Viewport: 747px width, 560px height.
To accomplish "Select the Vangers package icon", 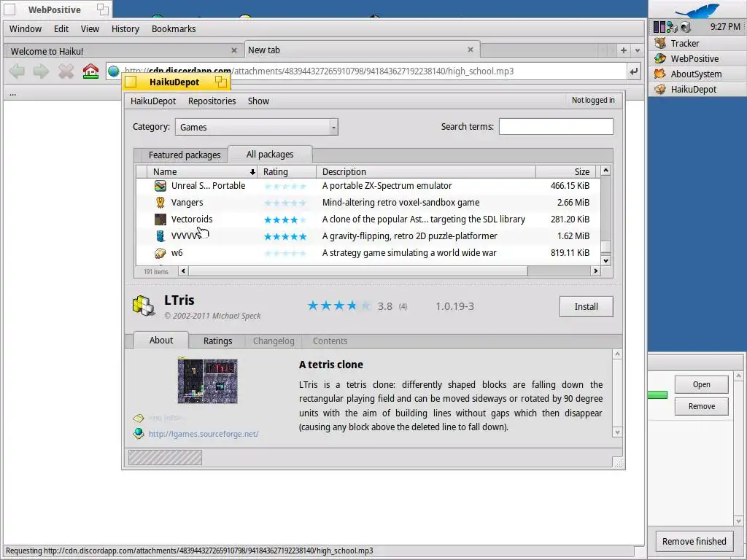I will [x=160, y=203].
